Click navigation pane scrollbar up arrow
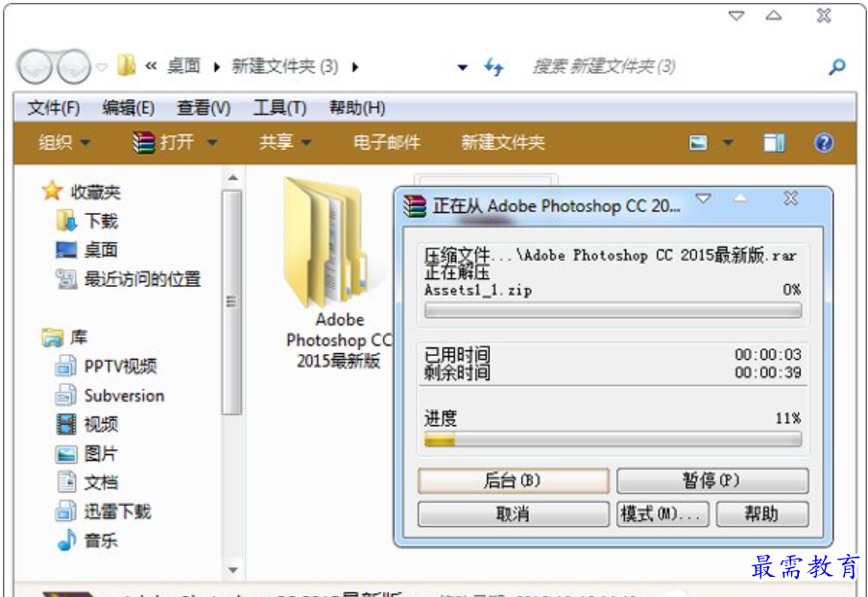The height and width of the screenshot is (597, 868). (x=233, y=179)
